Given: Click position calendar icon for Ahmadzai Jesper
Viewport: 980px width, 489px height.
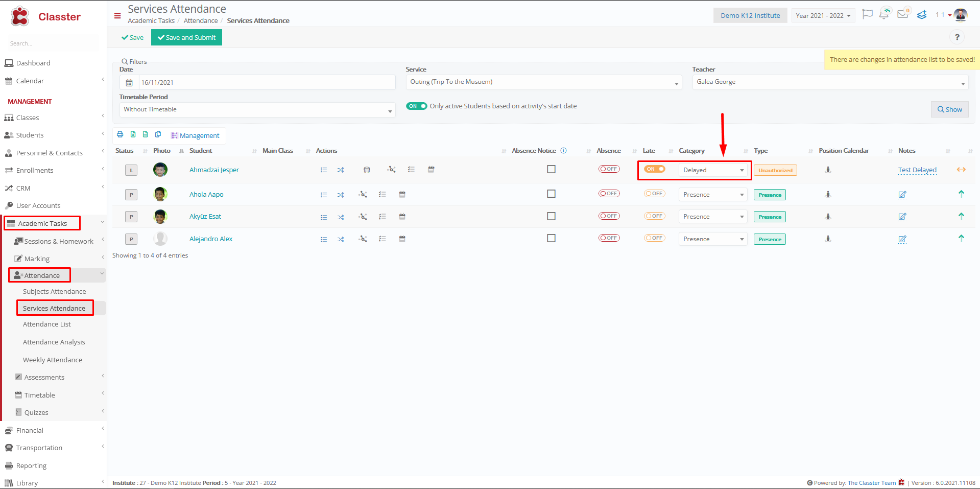Looking at the screenshot, I should pos(828,170).
